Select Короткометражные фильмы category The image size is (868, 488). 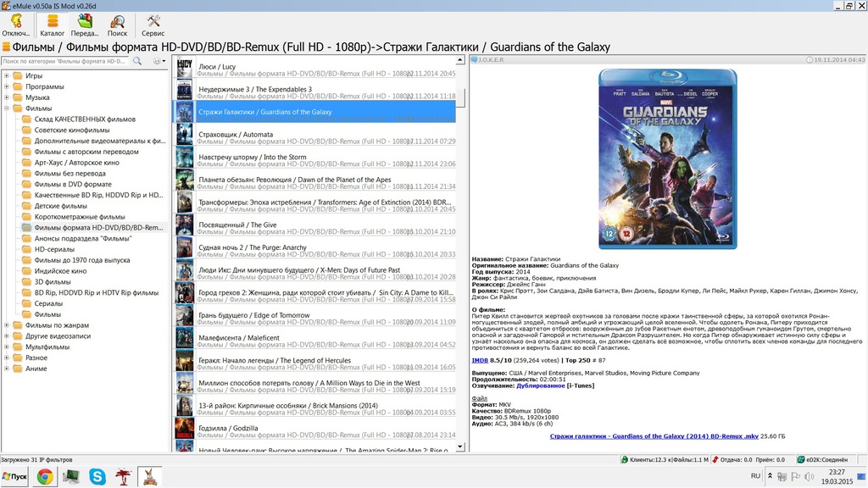click(x=80, y=217)
